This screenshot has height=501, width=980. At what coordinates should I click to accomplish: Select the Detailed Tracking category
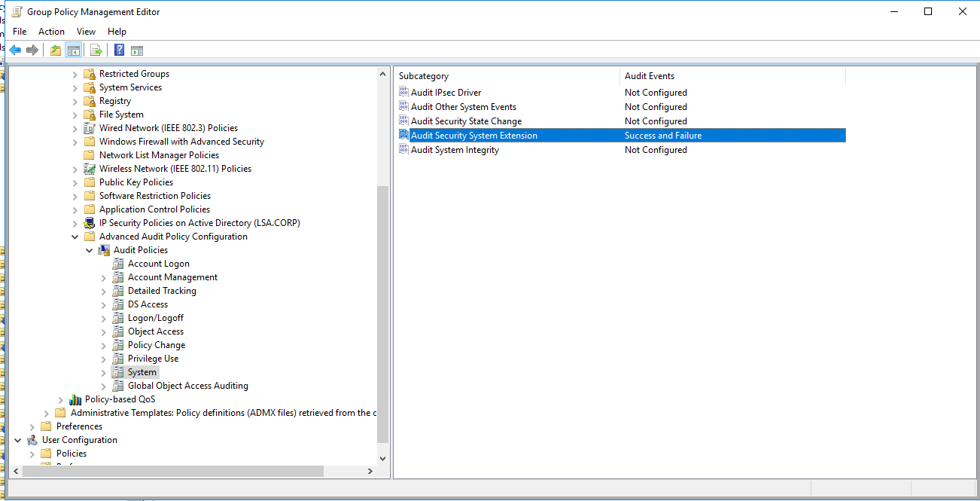[x=162, y=291]
